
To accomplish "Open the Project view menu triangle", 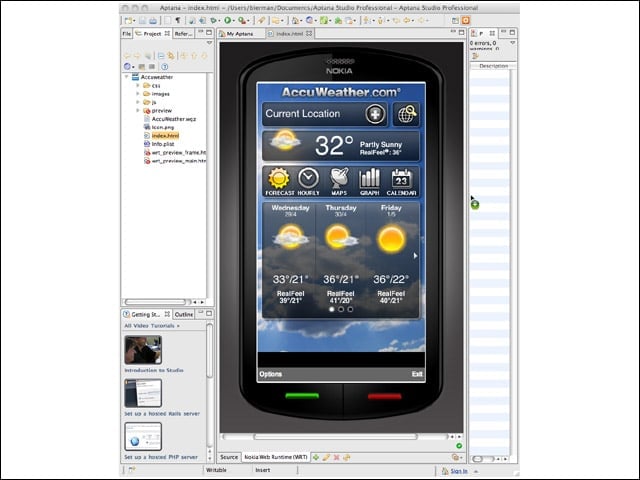I will tap(209, 43).
